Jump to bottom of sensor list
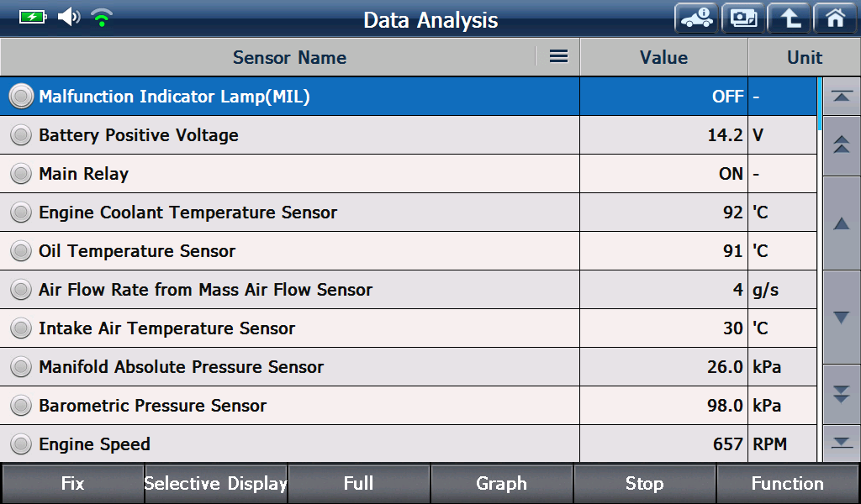The height and width of the screenshot is (504, 861). (841, 444)
